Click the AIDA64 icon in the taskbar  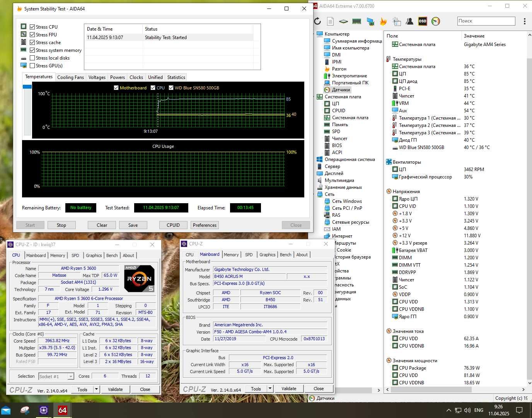62,410
